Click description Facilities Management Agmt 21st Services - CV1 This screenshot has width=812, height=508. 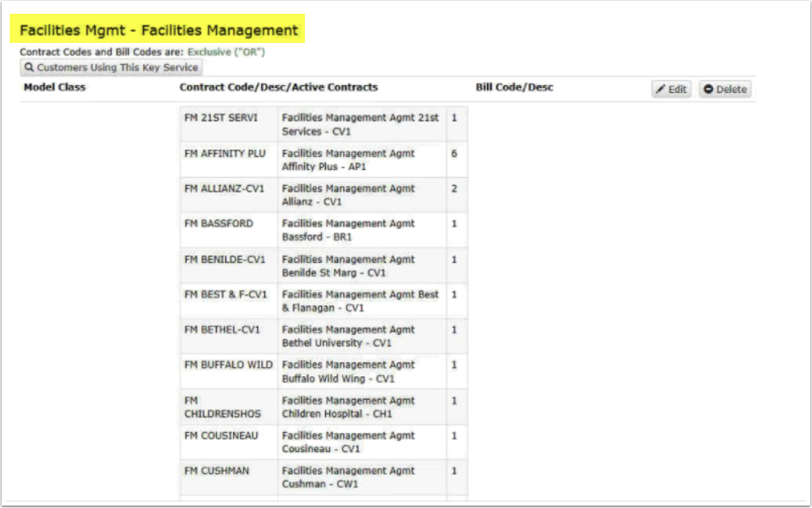pyautogui.click(x=361, y=125)
